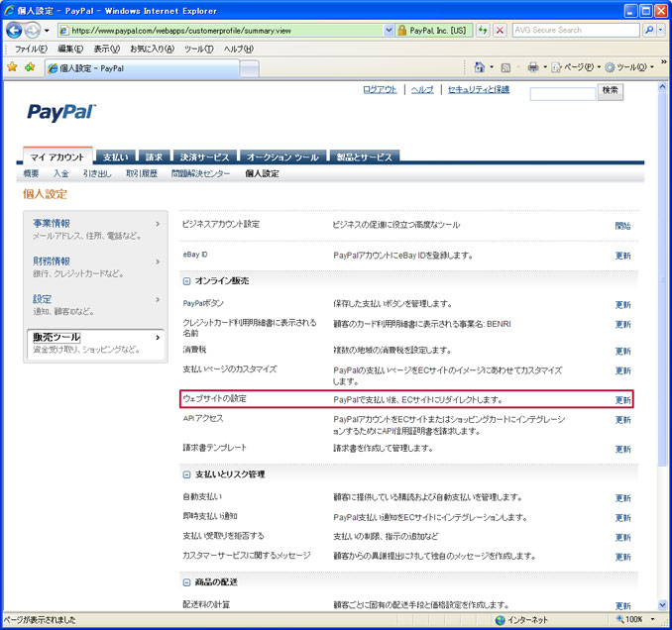Click the AVG Secure Search box
Screen dimensions: 672x630
click(x=576, y=30)
